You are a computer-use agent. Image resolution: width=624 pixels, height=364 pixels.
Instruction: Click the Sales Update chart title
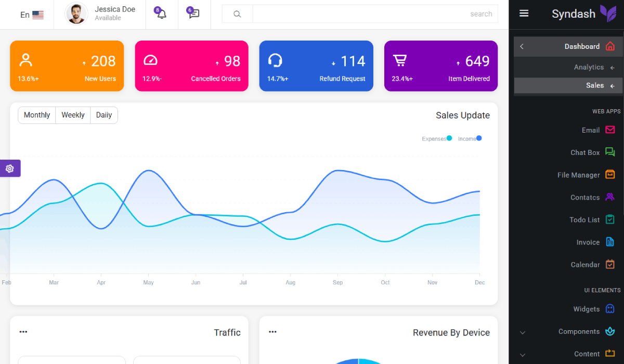(463, 115)
